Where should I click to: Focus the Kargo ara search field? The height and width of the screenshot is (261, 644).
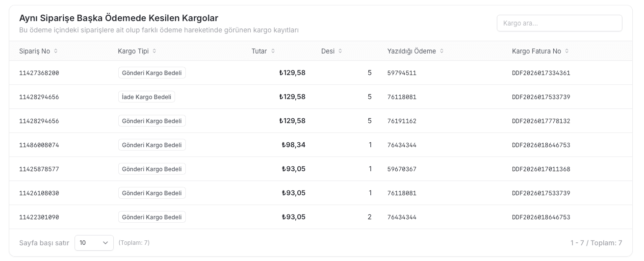(560, 23)
